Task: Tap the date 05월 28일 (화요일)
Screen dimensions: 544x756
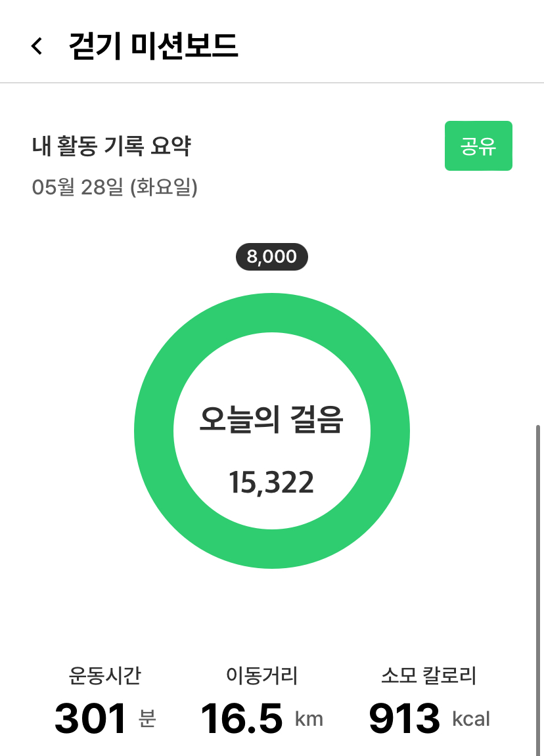Action: [x=115, y=187]
